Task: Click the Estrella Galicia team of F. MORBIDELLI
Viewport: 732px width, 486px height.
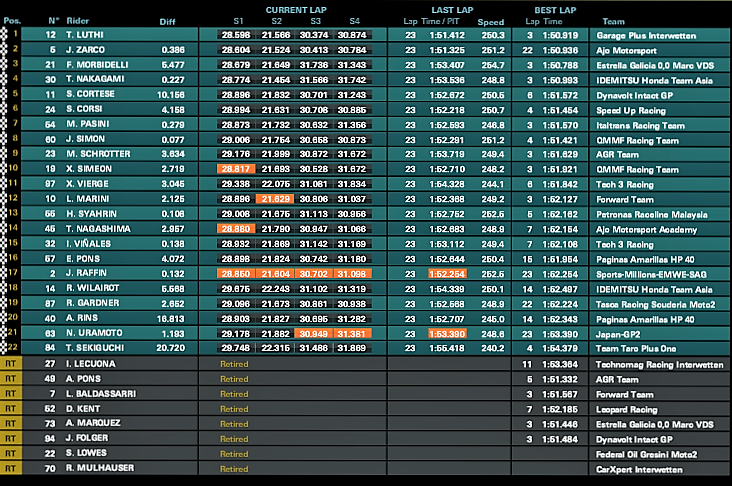Action: point(655,65)
